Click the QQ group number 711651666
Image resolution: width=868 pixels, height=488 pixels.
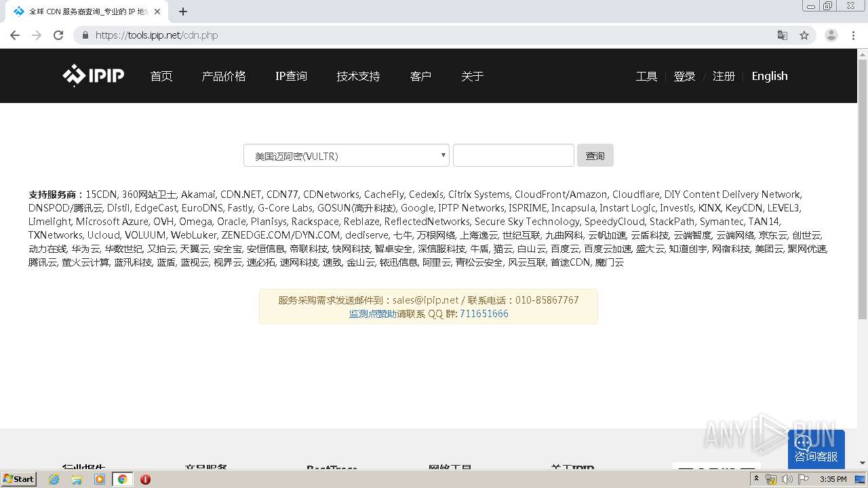484,314
